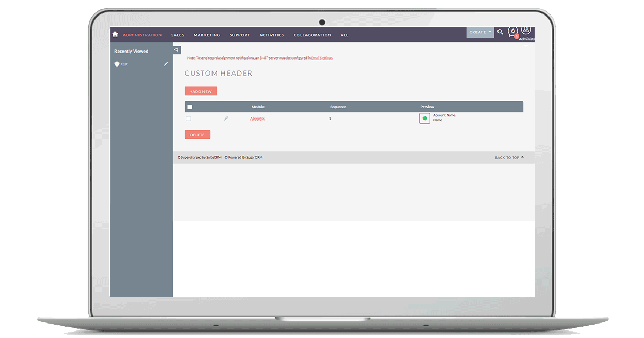Check the Accounts row checkbox
Image resolution: width=644 pixels, height=338 pixels.
(188, 119)
